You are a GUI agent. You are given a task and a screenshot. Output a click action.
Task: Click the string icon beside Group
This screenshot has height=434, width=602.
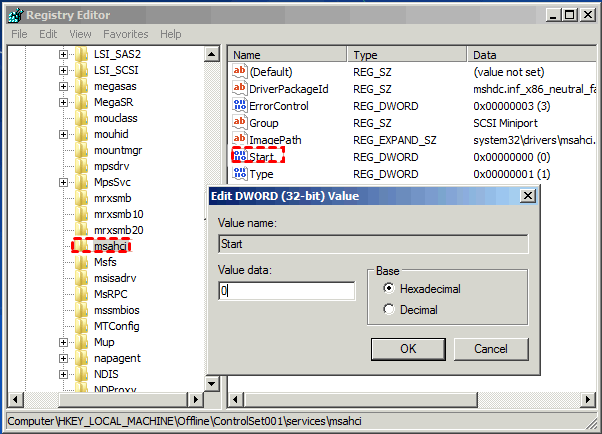240,122
